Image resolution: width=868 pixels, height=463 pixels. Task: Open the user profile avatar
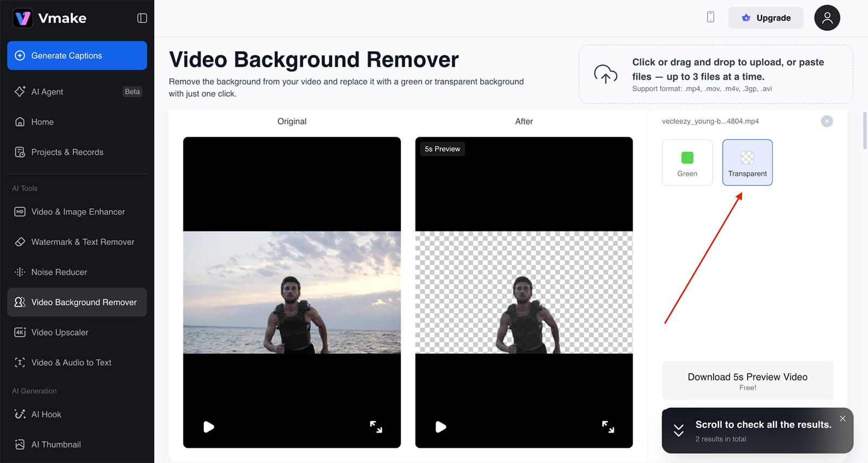click(x=827, y=18)
